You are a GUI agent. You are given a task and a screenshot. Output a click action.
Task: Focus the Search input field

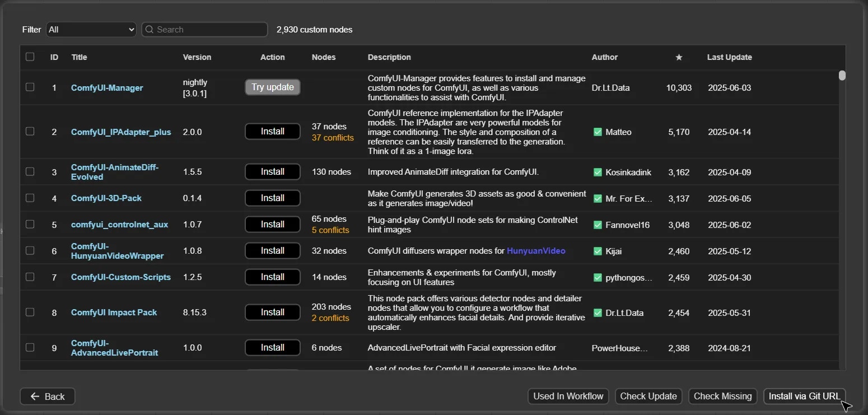pos(204,30)
